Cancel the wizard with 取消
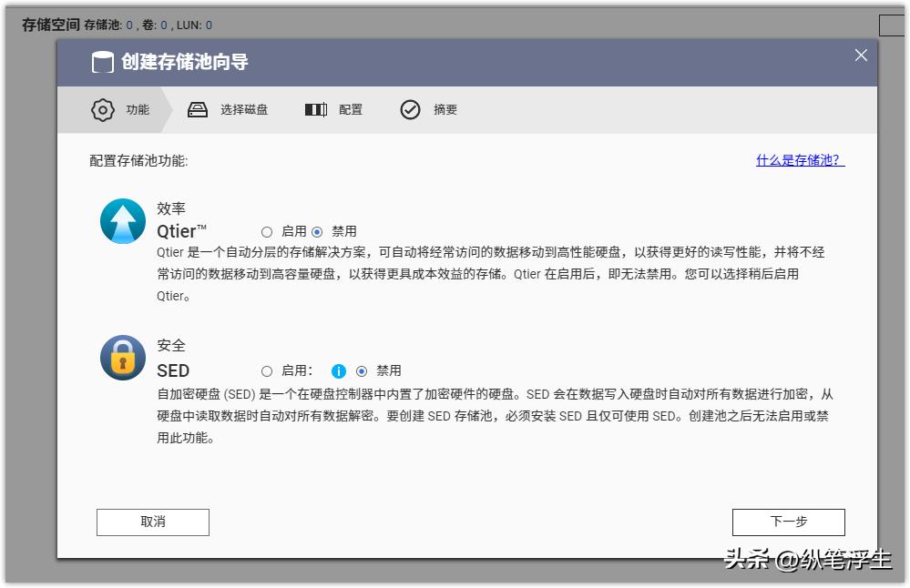 pos(152,522)
